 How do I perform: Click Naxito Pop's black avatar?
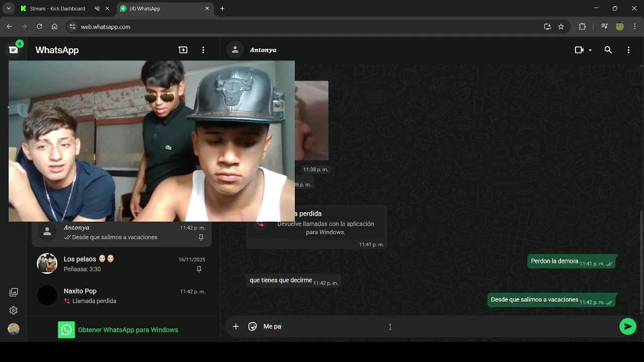click(47, 295)
